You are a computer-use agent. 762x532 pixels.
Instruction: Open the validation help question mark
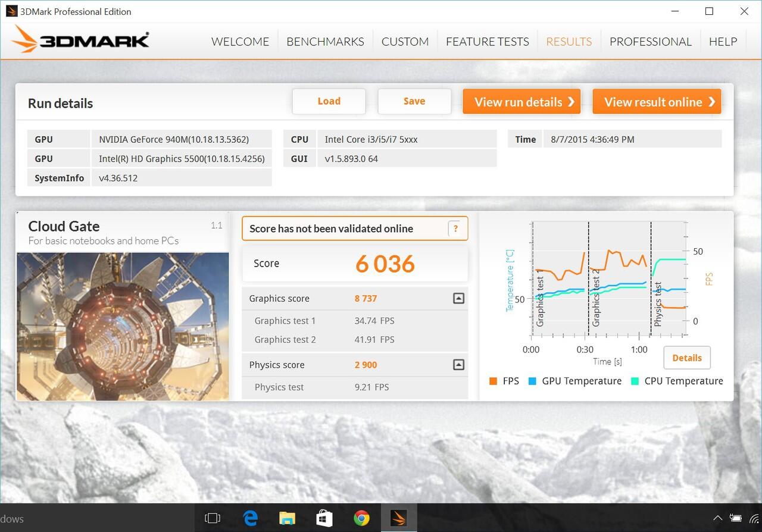(456, 229)
